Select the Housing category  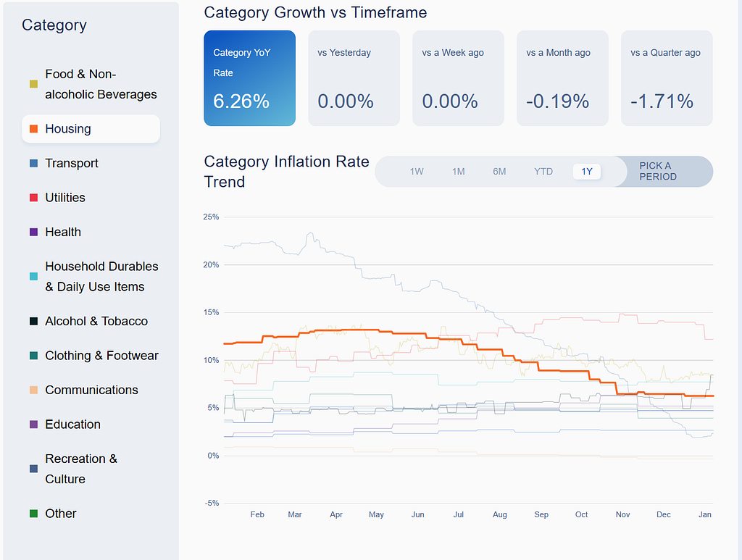pyautogui.click(x=91, y=129)
